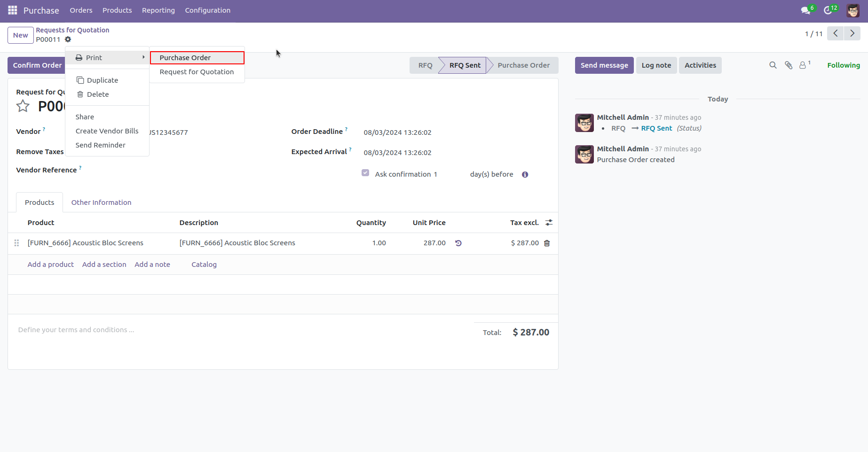The image size is (868, 452).
Task: Click the Send message button
Action: [604, 65]
